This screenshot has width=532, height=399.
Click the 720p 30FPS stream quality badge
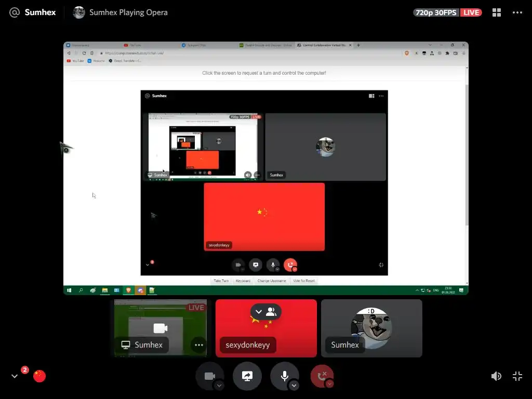pos(436,12)
